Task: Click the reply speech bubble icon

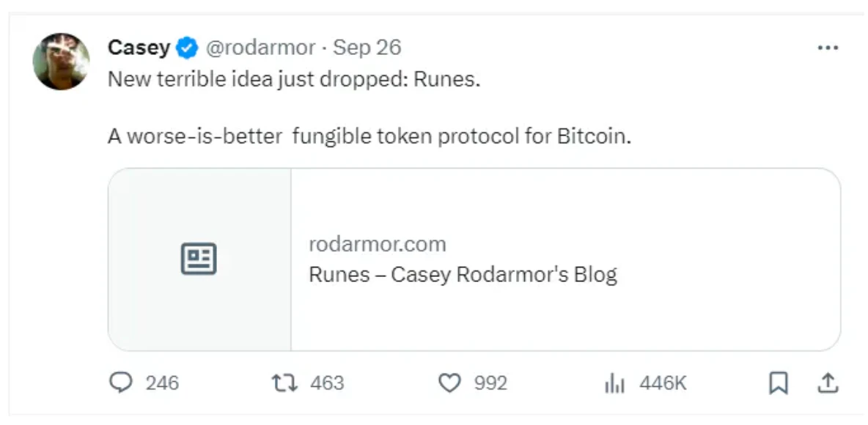Action: (120, 382)
